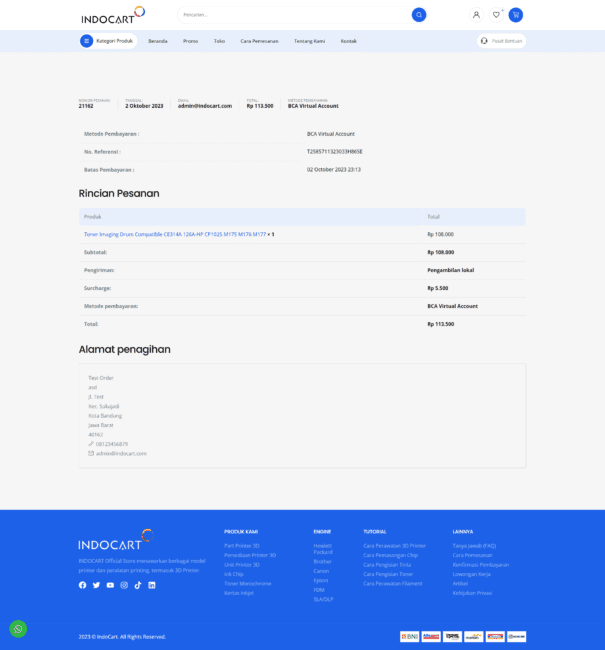Open the shopping cart icon

516,15
